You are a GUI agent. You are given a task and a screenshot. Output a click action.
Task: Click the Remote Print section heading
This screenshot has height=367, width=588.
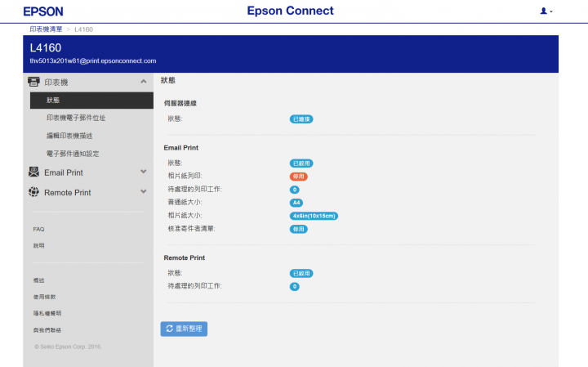coord(184,257)
